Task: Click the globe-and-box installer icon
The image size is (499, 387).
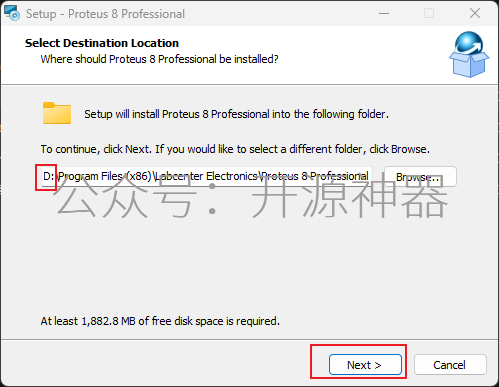Action: [469, 54]
